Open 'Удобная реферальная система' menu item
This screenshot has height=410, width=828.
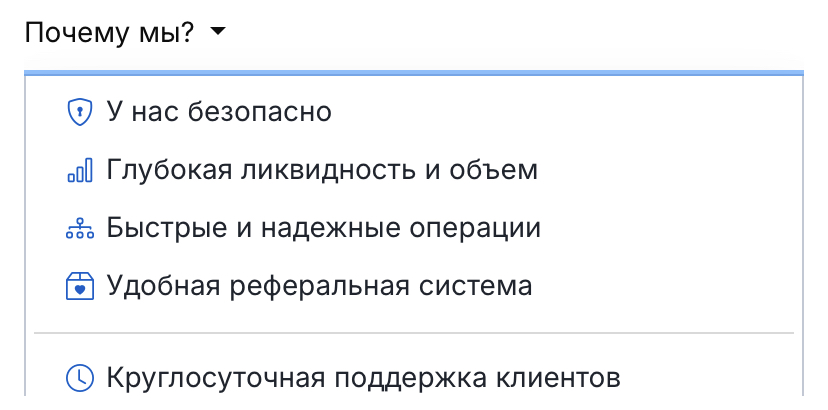414,286
